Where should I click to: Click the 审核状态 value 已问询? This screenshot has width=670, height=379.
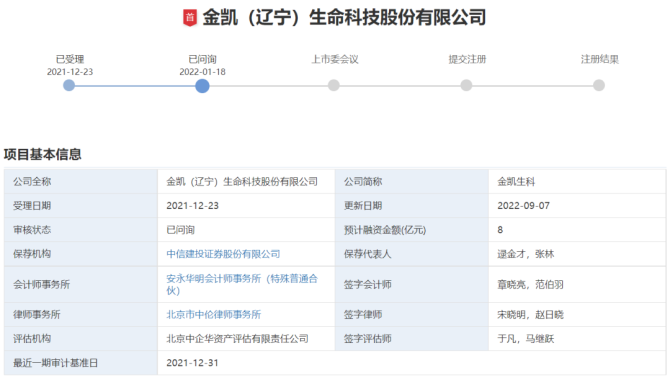point(180,230)
